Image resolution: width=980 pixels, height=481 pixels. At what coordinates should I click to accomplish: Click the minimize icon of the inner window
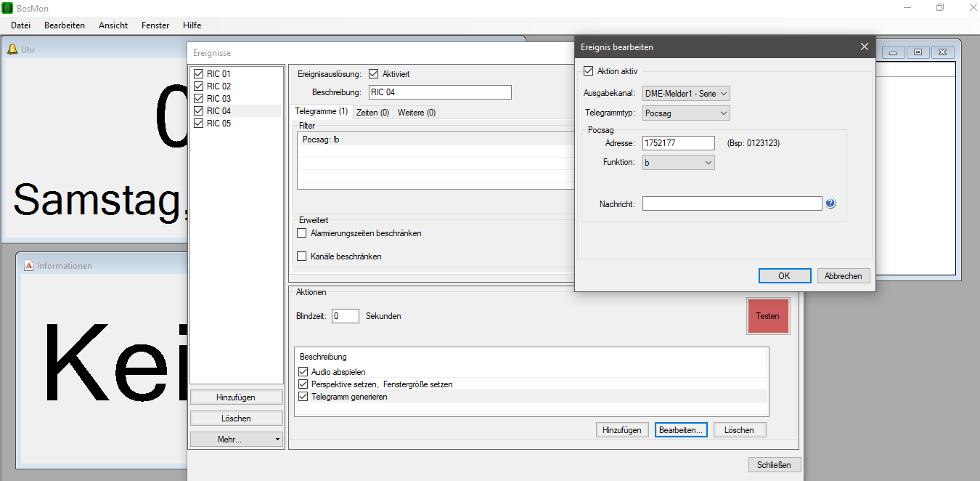tap(893, 52)
